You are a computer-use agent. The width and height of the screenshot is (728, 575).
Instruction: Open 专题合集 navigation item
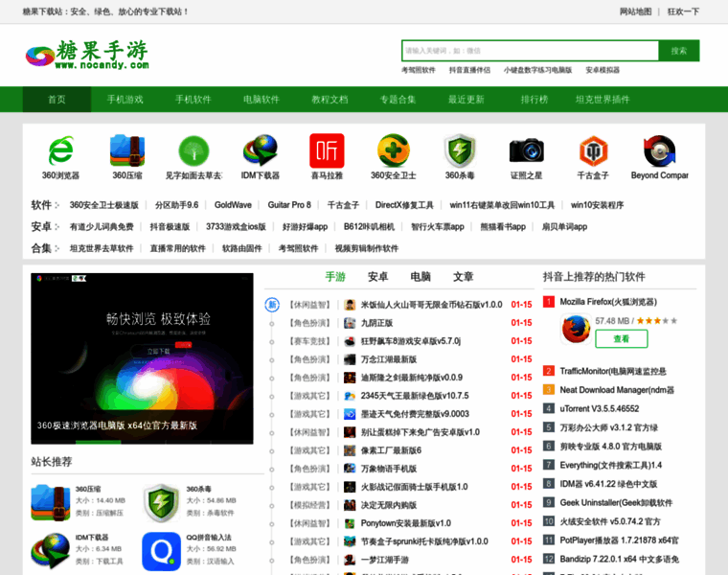click(x=398, y=99)
